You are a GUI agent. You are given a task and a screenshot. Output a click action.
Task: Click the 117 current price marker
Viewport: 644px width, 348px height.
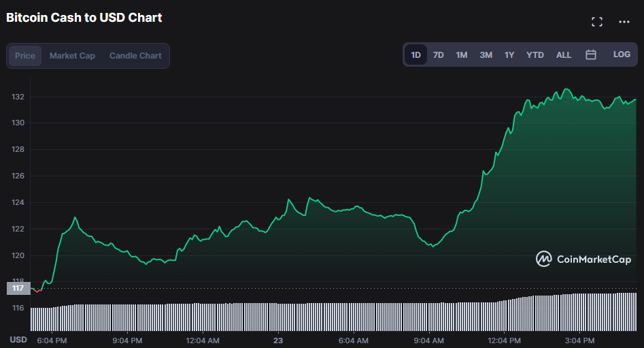[18, 288]
